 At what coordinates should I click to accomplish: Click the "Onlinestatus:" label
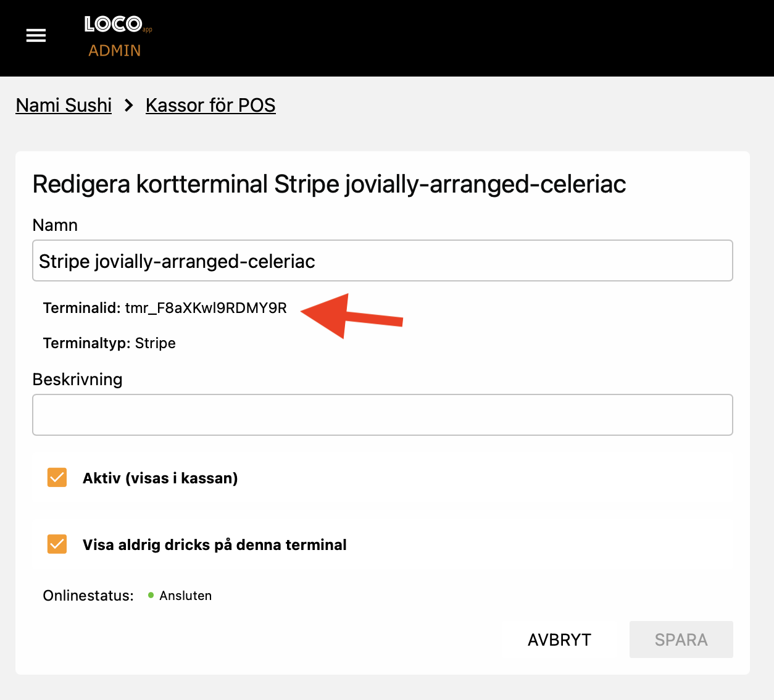pyautogui.click(x=88, y=596)
